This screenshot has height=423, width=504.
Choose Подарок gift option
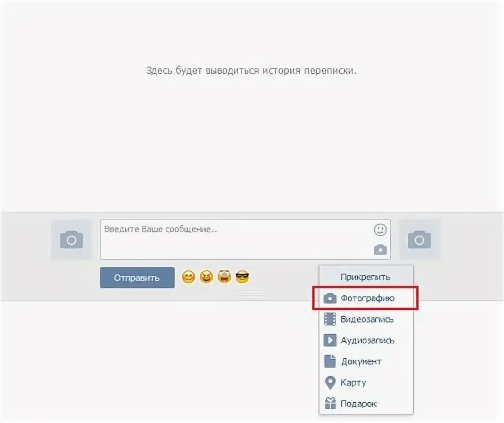click(x=366, y=403)
